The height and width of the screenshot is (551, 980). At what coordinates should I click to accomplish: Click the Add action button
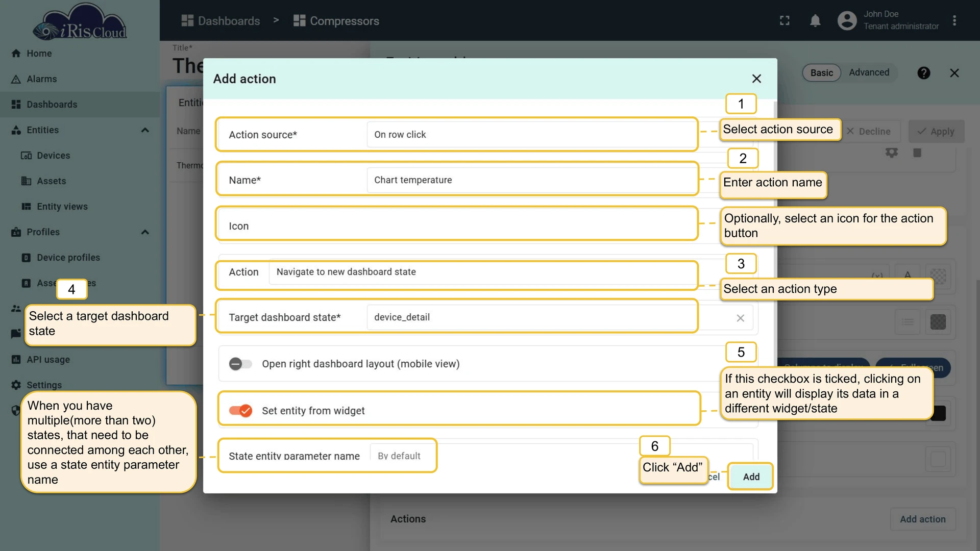(x=922, y=519)
